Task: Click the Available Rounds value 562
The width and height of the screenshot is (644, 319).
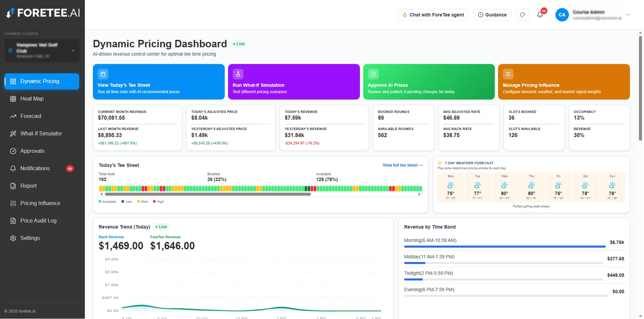Action: click(x=382, y=135)
